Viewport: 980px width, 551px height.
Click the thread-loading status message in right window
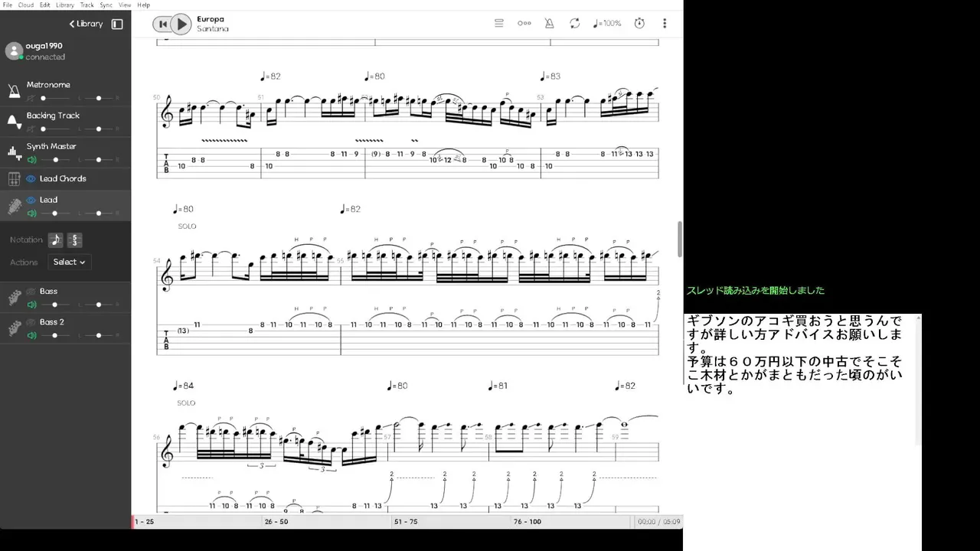coord(756,291)
